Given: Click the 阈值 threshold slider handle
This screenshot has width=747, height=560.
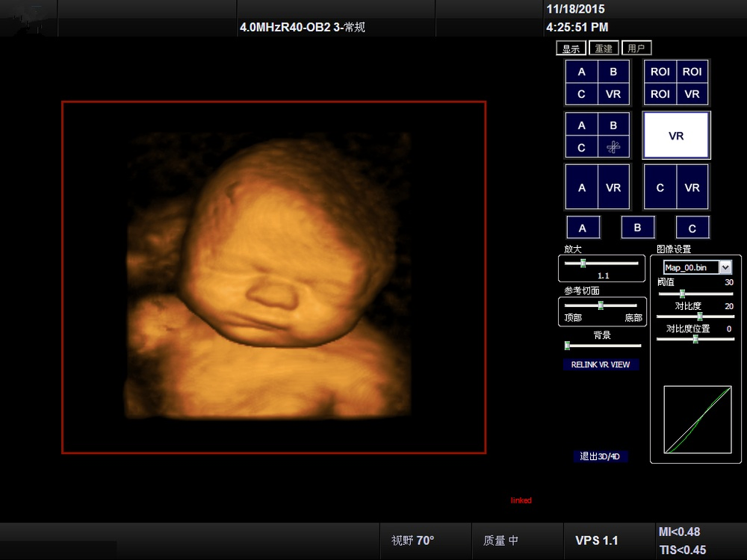Looking at the screenshot, I should coord(682,294).
